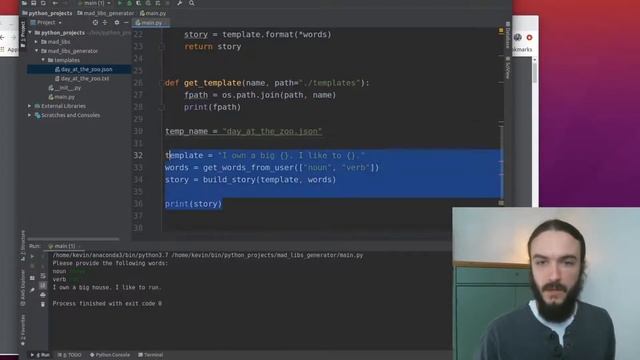Click the locate file target icon in Project panel

coord(95,22)
